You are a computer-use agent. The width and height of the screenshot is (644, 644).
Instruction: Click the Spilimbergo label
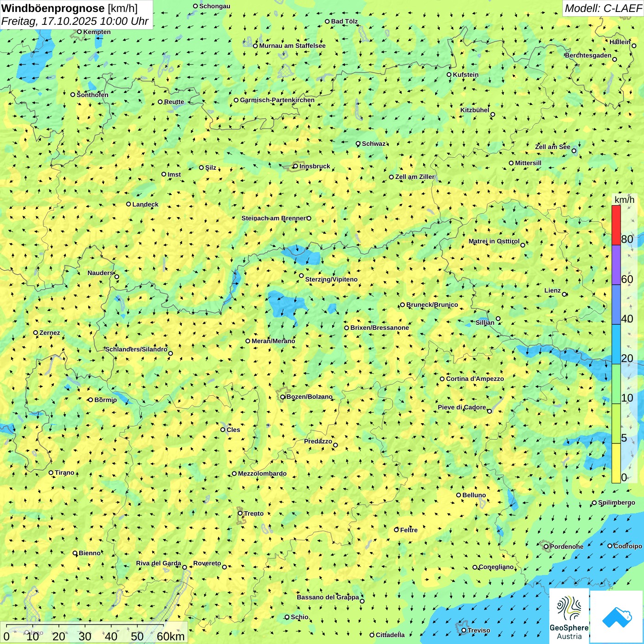tap(616, 502)
